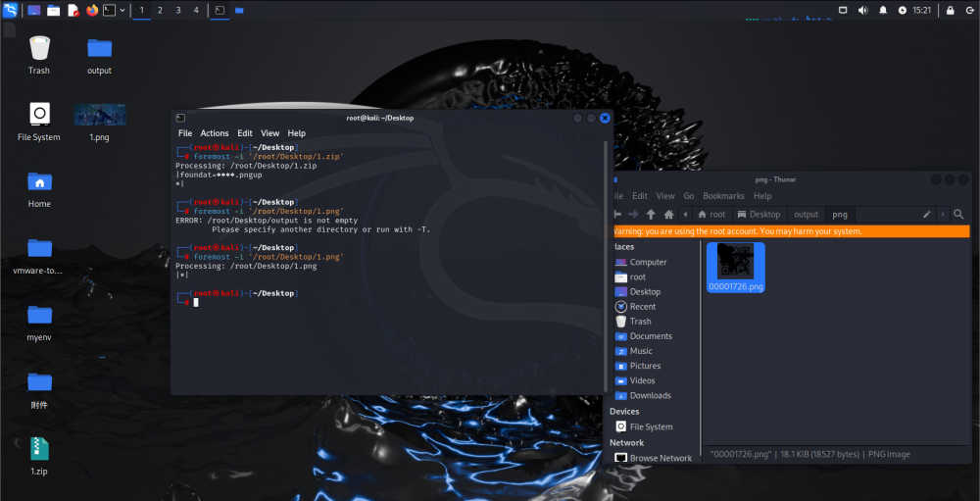980x501 pixels.
Task: Select the 附件 folder on desktop
Action: [x=39, y=389]
